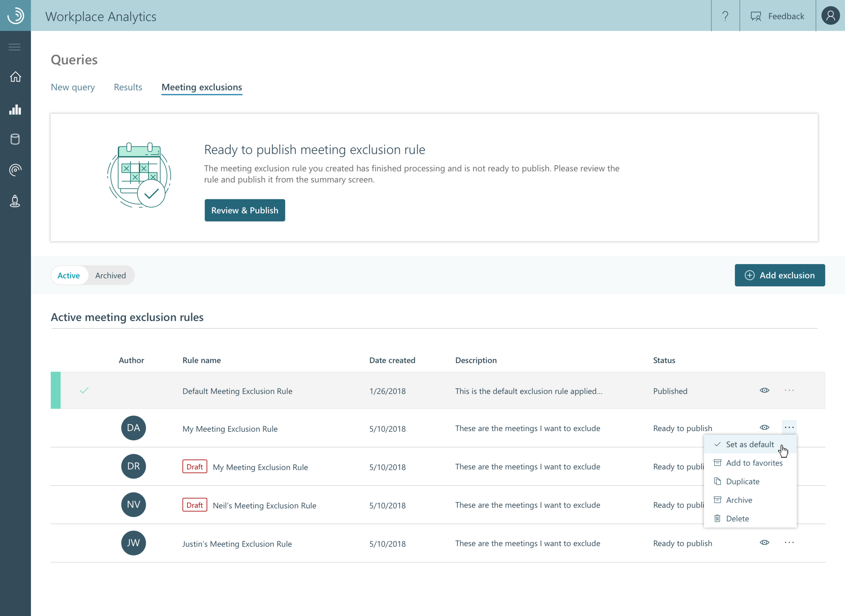Toggle the Active filter tab

69,275
